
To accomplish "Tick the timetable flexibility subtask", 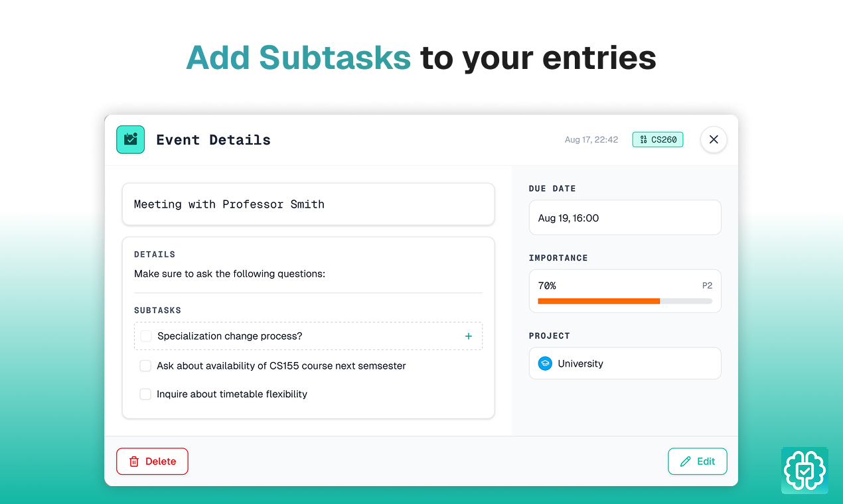I will pyautogui.click(x=145, y=395).
